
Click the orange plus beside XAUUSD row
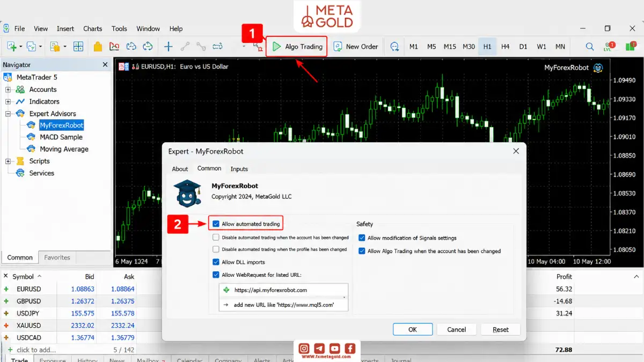pyautogui.click(x=6, y=326)
